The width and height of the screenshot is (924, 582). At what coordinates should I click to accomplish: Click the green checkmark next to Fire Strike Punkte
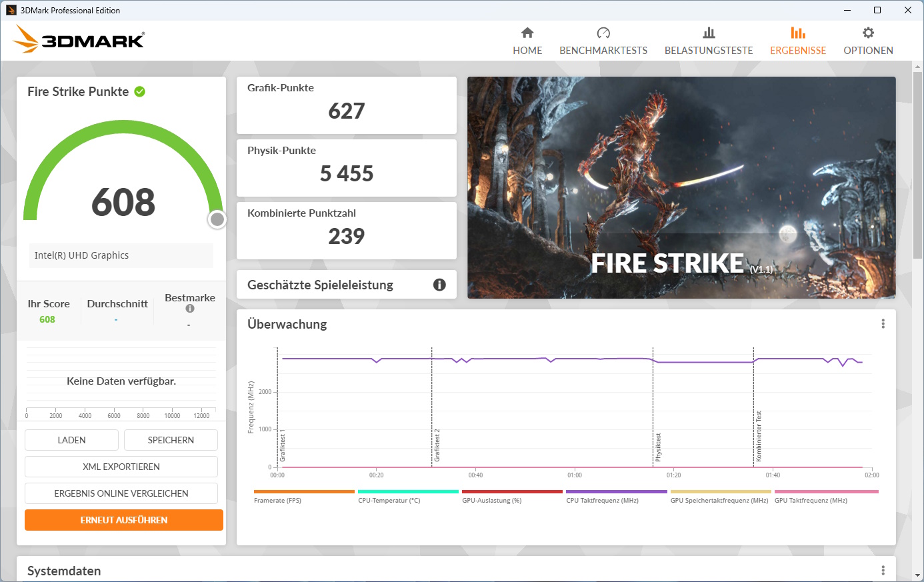(139, 91)
